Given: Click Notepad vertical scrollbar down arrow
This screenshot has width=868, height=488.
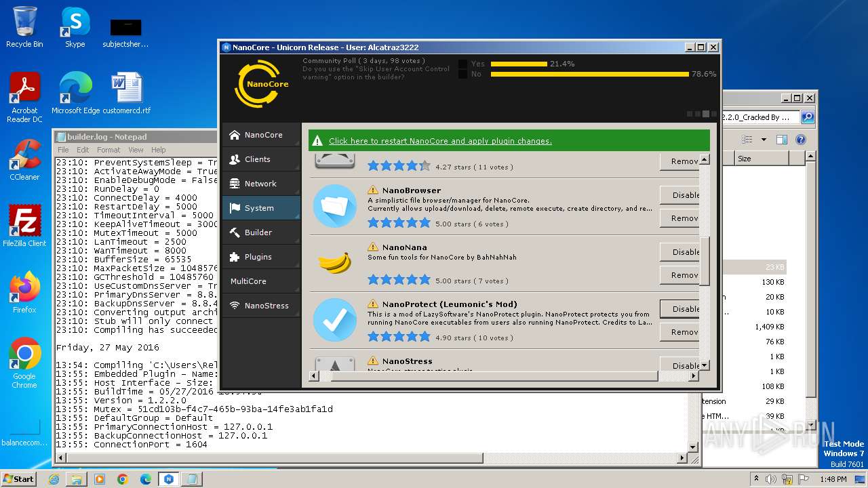Looking at the screenshot, I should pos(693,447).
